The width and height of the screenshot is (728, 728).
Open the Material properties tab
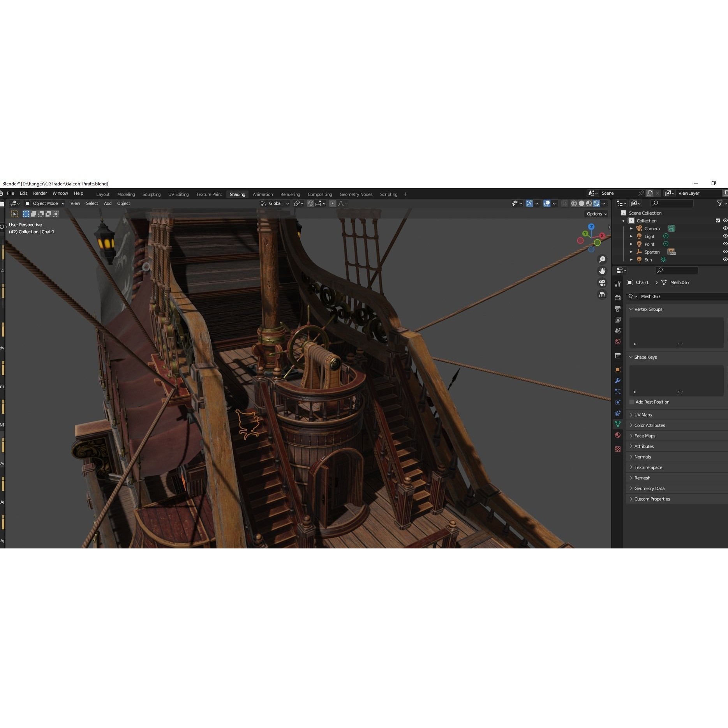coord(618,435)
